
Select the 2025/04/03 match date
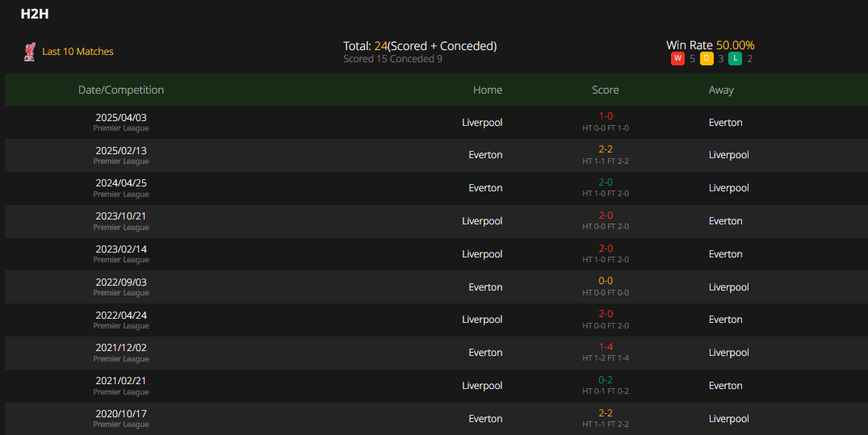tap(121, 117)
